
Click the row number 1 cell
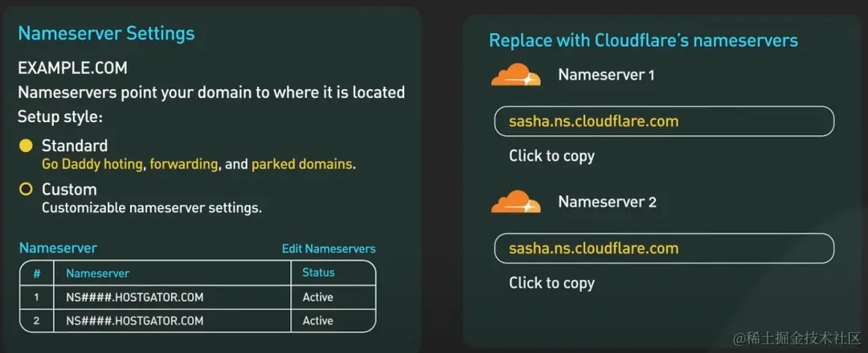[x=36, y=298]
